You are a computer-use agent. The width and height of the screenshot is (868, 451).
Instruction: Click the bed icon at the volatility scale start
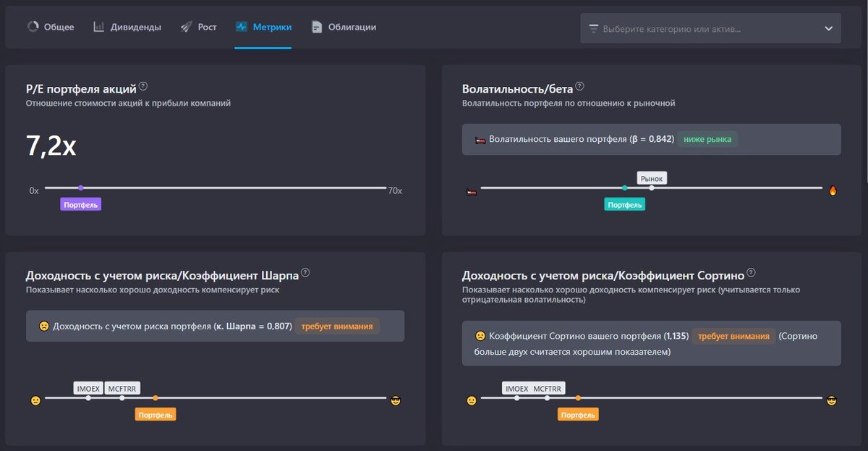pyautogui.click(x=472, y=192)
